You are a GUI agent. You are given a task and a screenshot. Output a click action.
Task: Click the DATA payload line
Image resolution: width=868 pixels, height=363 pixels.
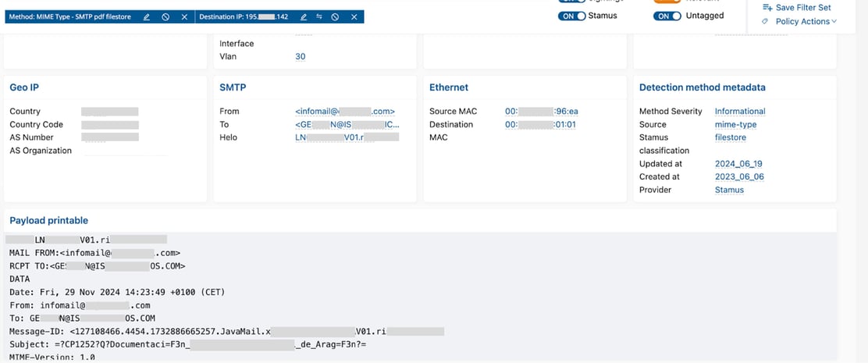pos(20,279)
